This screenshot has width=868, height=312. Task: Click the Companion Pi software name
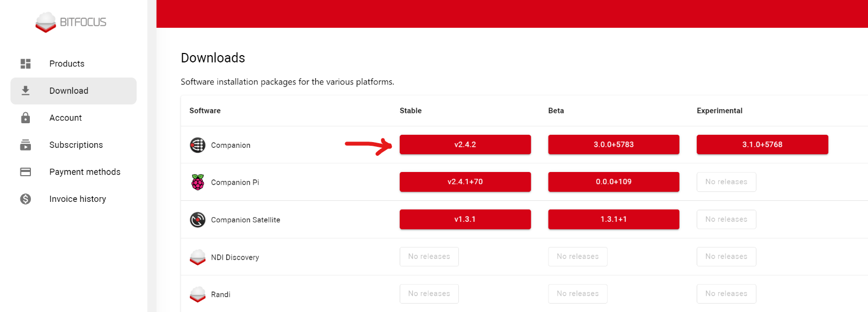coord(235,182)
